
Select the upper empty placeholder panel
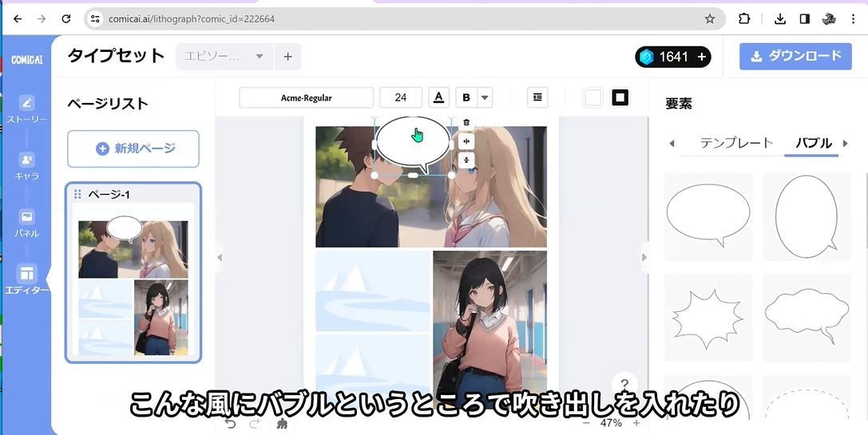click(373, 291)
